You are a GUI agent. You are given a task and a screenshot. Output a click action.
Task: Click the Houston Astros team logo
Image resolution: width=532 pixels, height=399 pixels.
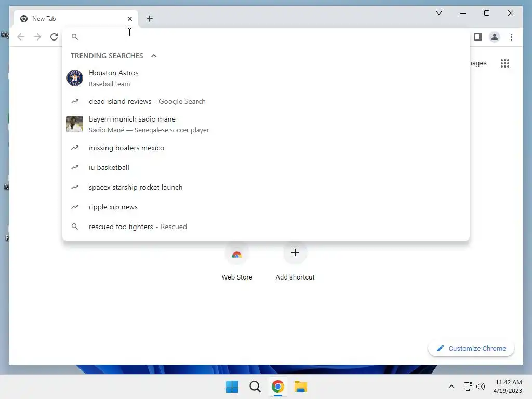coord(75,78)
